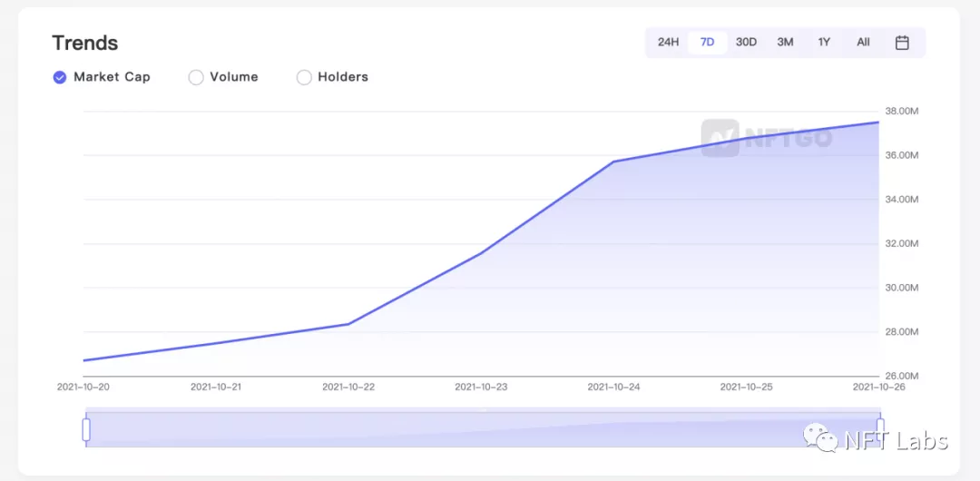The image size is (980, 481).
Task: Click the Trends heading
Action: 85,44
